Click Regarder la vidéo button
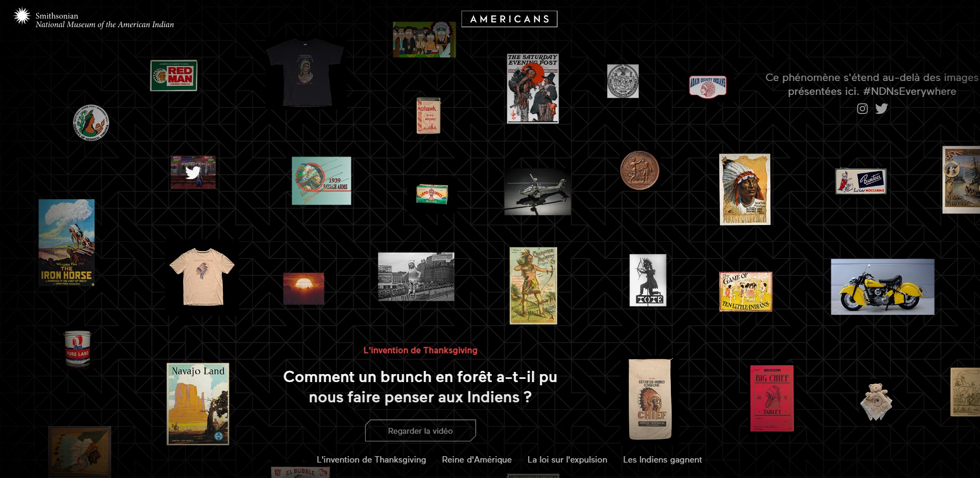The width and height of the screenshot is (980, 478). click(420, 431)
